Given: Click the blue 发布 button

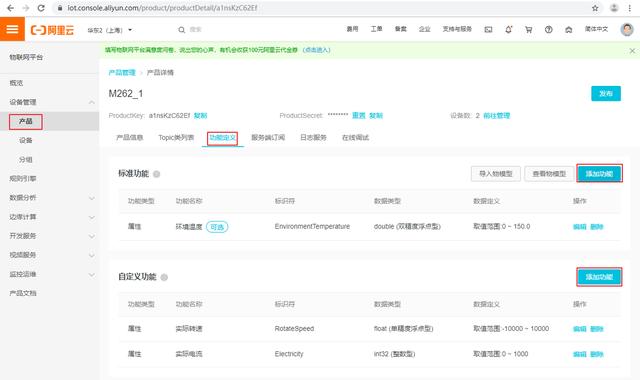Looking at the screenshot, I should click(606, 93).
